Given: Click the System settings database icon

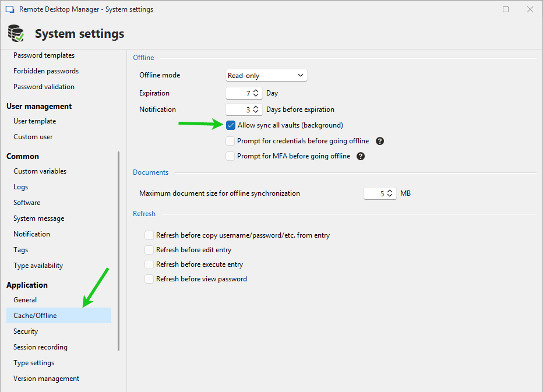Looking at the screenshot, I should tap(16, 34).
